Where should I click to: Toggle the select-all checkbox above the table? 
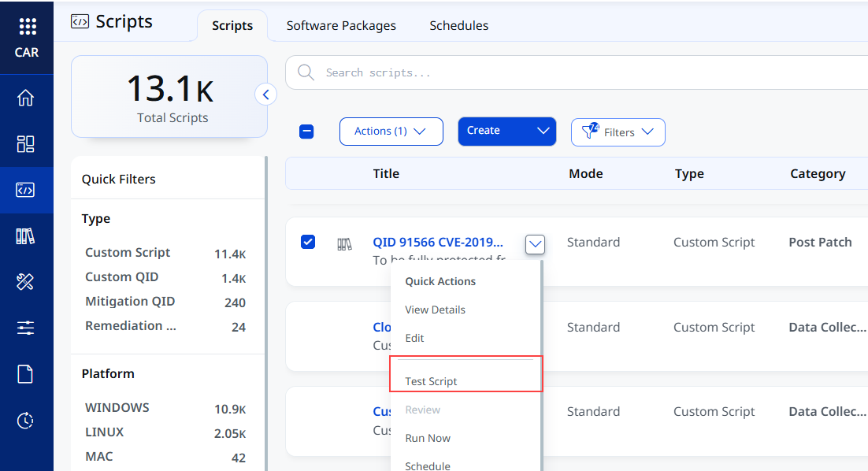pyautogui.click(x=306, y=132)
